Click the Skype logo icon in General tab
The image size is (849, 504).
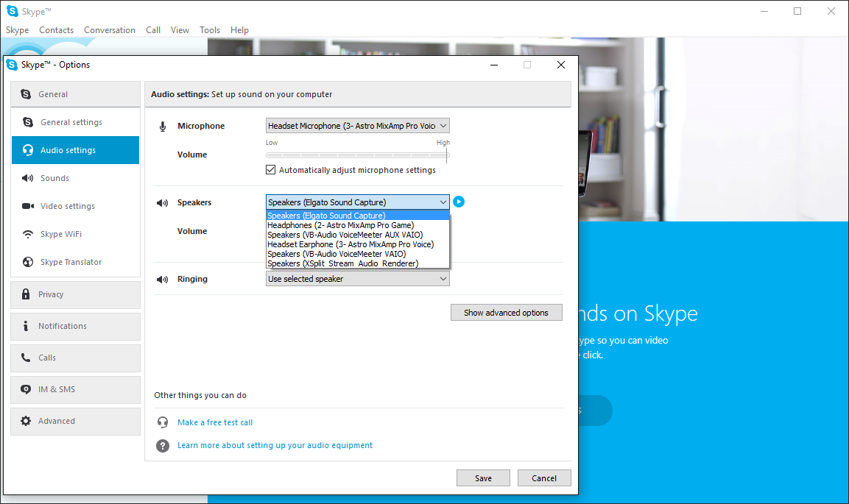(26, 94)
